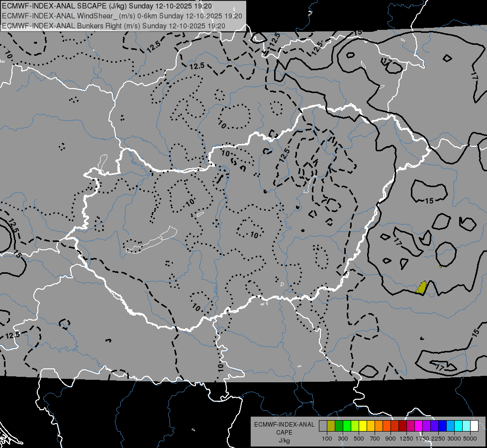Pick the olive 100 J/kg legend swatch

331,426
